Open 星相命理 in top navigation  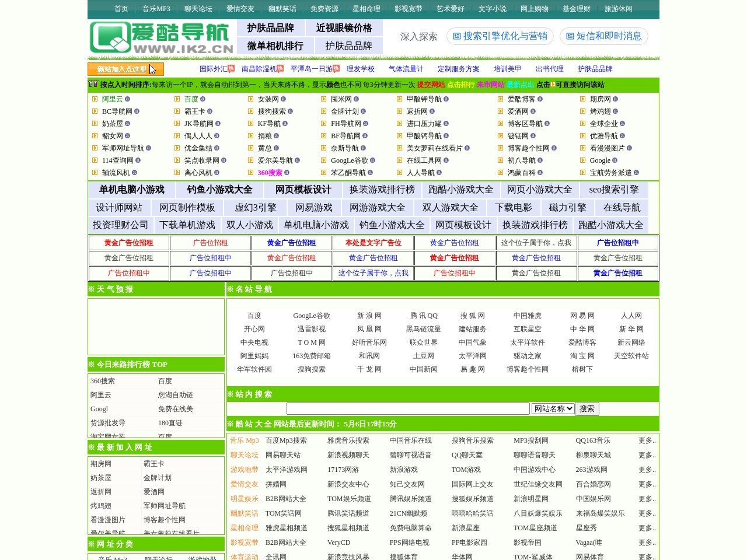[x=366, y=9]
